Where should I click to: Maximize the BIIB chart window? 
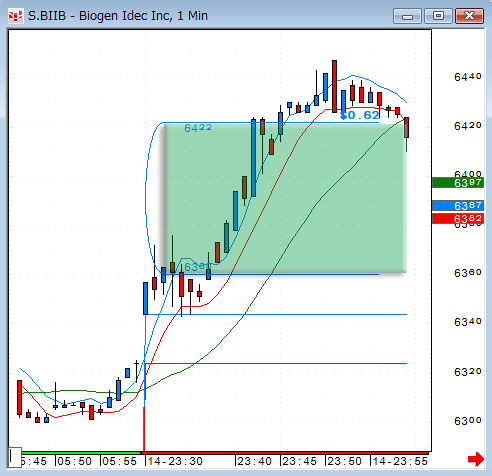tap(438, 16)
